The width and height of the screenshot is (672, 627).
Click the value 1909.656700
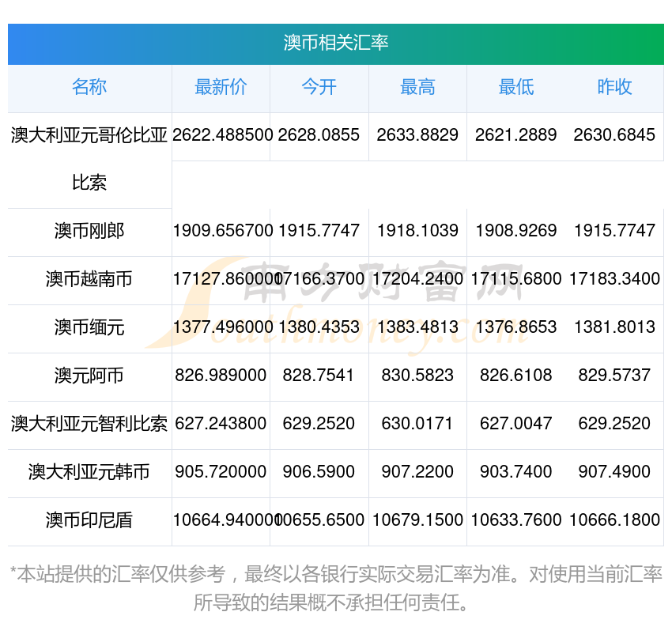coord(223,231)
